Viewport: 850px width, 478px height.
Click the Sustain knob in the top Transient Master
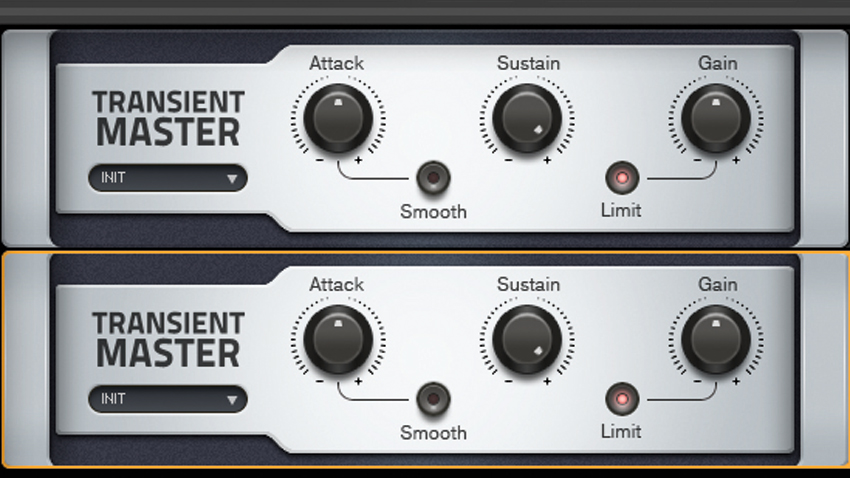(x=527, y=118)
